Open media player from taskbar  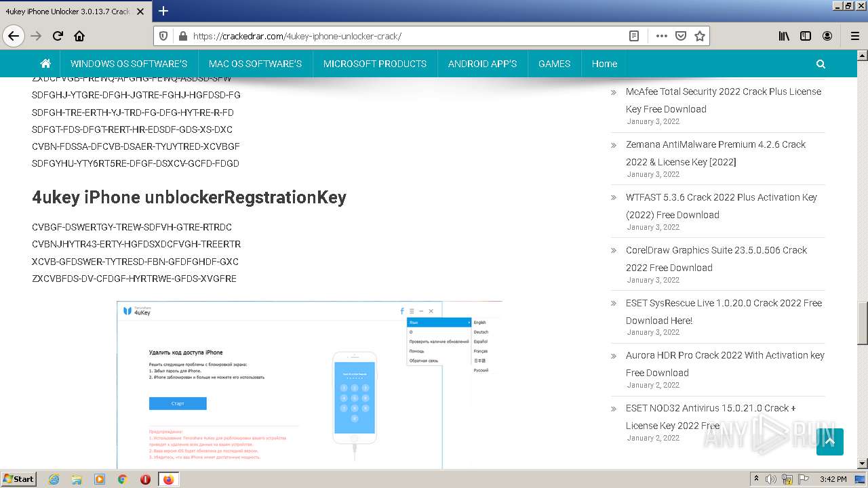coord(100,479)
